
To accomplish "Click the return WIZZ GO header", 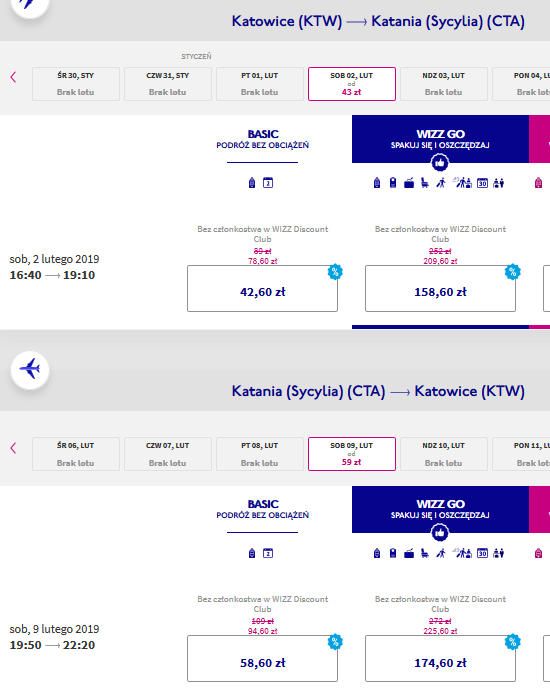I will tap(440, 509).
